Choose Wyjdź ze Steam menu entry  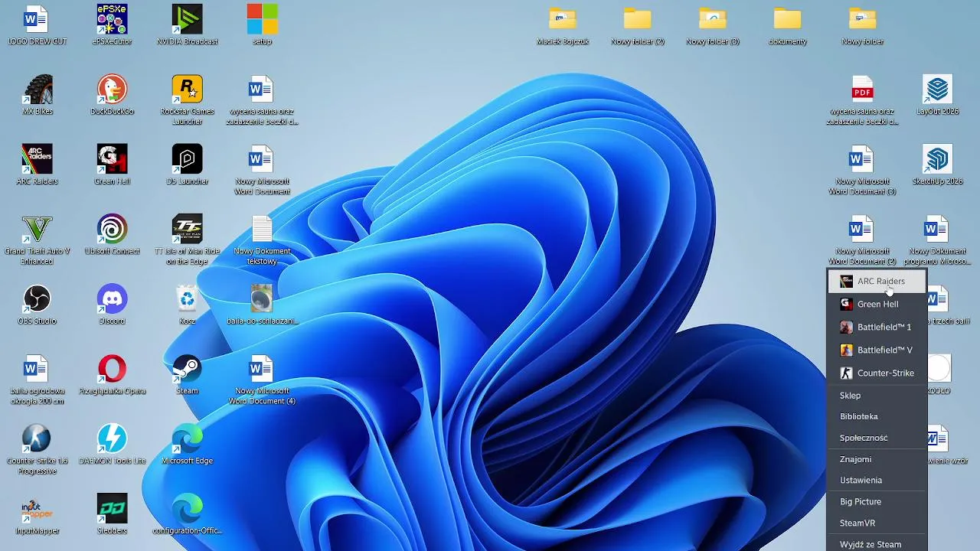(x=877, y=544)
